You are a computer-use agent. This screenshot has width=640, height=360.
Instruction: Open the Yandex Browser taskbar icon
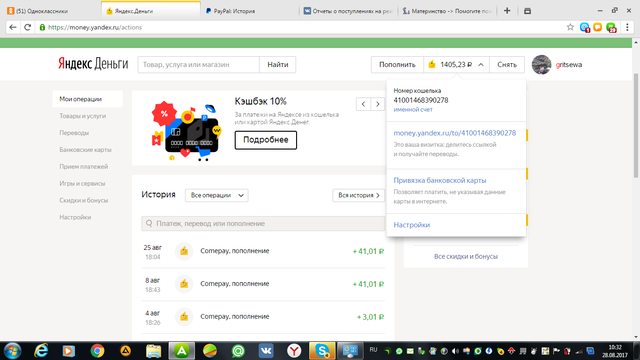[294, 351]
